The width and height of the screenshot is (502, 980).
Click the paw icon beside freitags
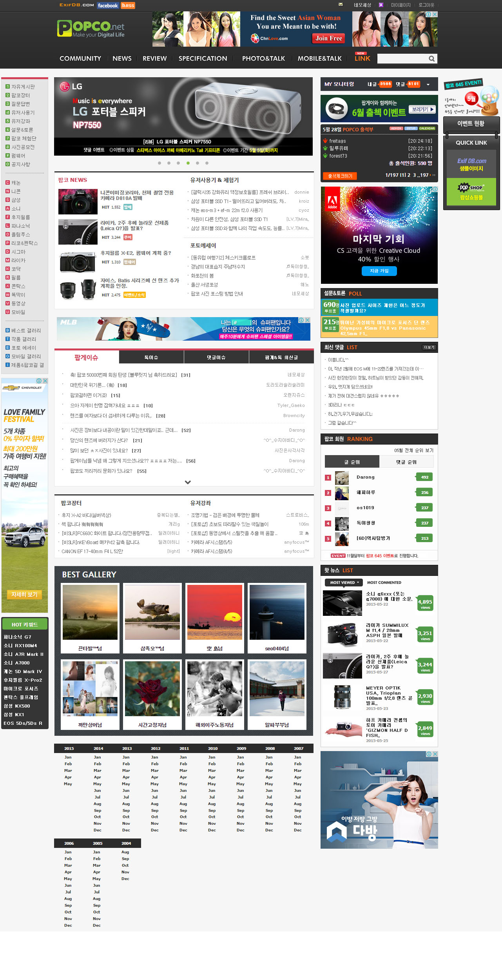(325, 141)
